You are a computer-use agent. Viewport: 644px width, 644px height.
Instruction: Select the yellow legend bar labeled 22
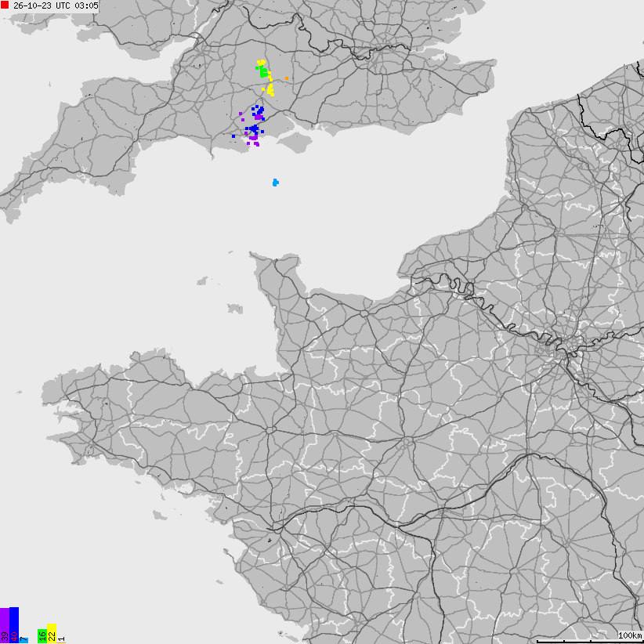pos(52,633)
